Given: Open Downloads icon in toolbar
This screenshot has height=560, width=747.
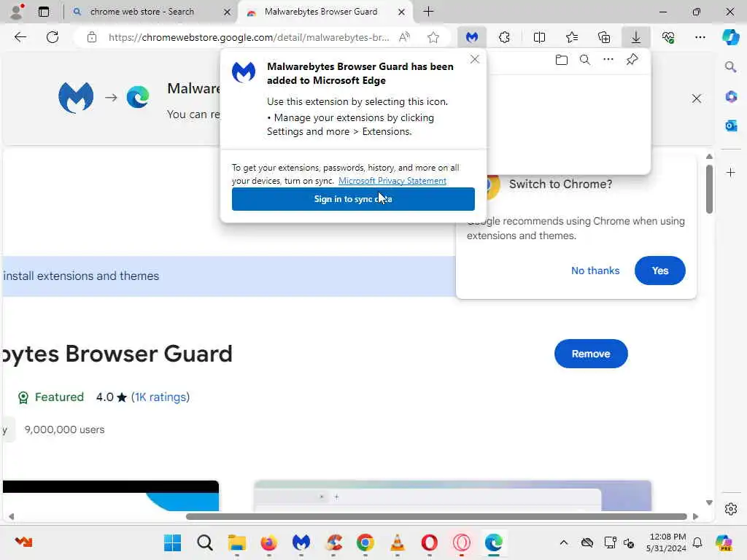Looking at the screenshot, I should [636, 37].
